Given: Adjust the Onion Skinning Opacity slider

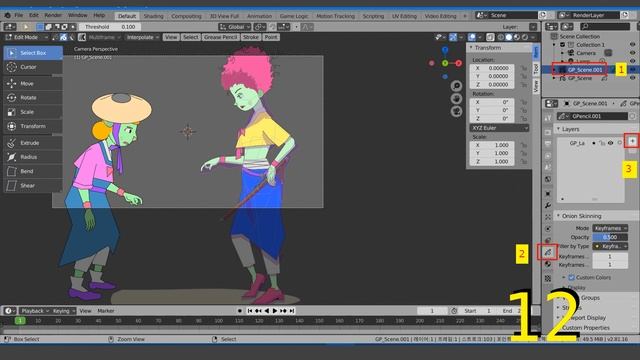Looking at the screenshot, I should click(610, 237).
